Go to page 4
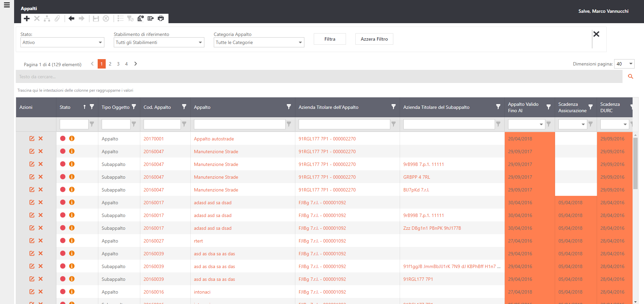Screen dimensions: 644x304 126,64
